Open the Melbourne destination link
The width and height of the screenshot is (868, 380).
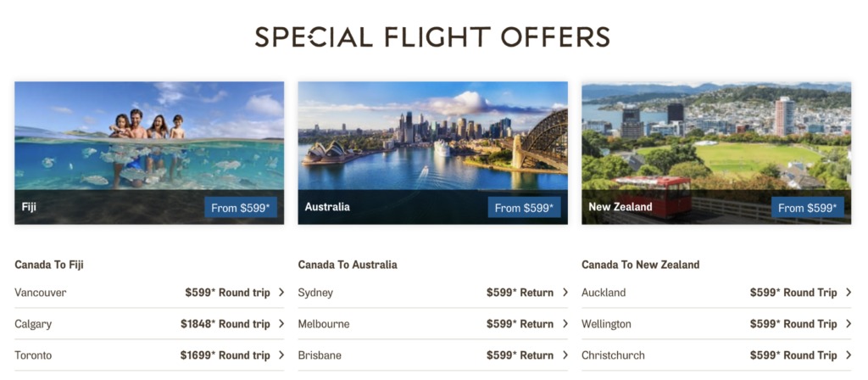pyautogui.click(x=324, y=324)
